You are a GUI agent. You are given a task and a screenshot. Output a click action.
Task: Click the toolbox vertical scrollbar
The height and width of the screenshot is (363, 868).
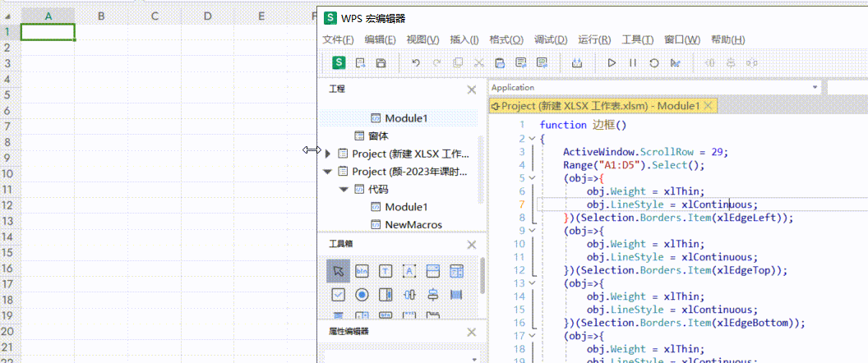coord(482,275)
